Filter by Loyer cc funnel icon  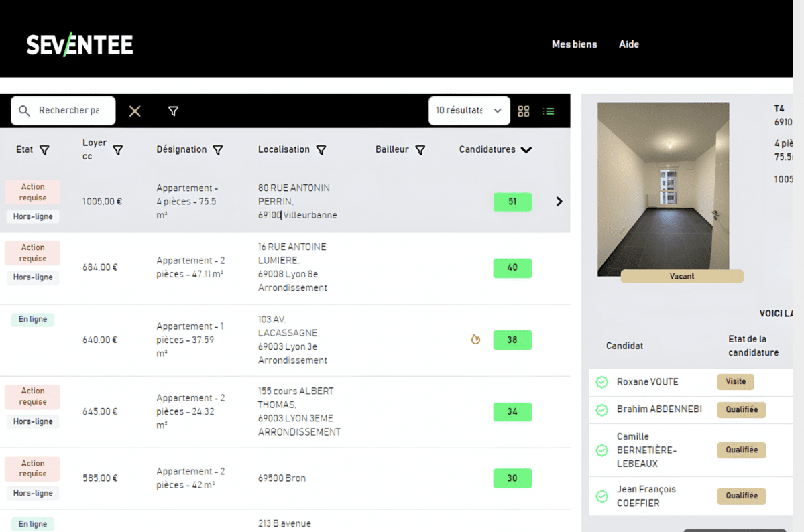(118, 150)
